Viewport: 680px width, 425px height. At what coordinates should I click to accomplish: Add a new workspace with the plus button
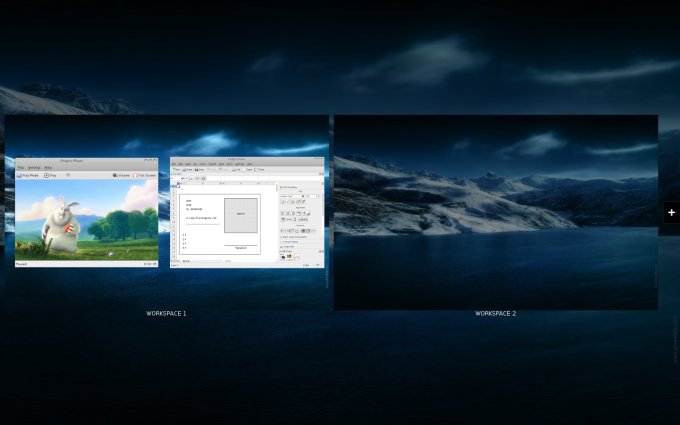[x=671, y=212]
